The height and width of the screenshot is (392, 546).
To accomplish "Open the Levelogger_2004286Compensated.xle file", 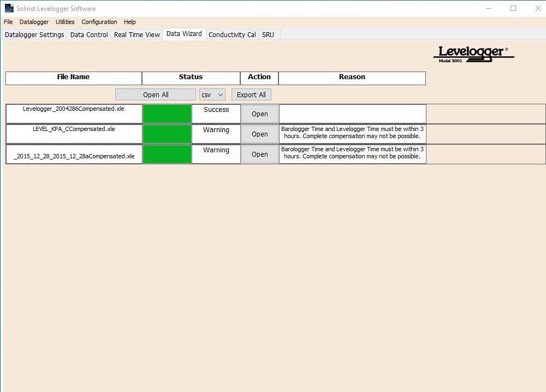I will tap(259, 114).
